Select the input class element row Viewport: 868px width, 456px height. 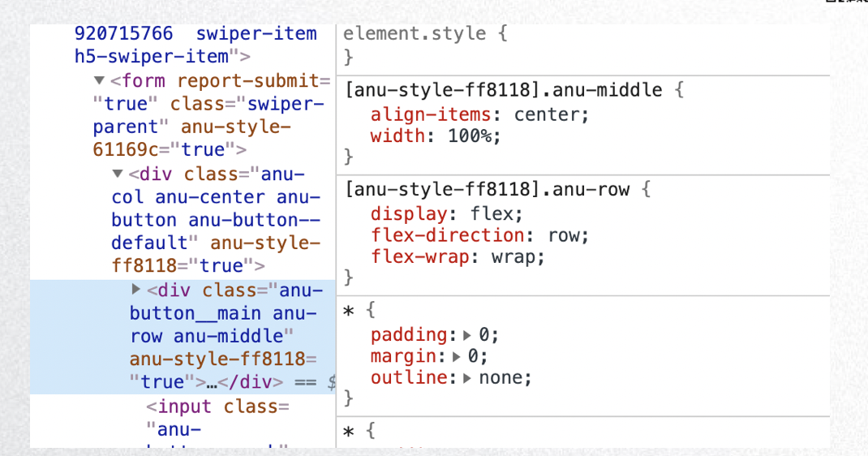[x=217, y=418]
